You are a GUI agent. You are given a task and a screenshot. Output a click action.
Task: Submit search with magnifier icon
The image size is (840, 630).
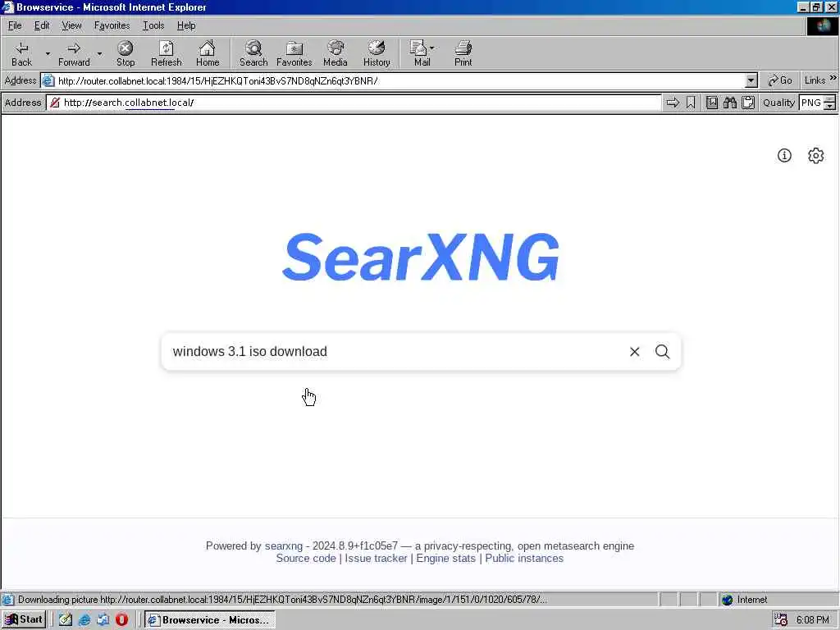point(663,351)
